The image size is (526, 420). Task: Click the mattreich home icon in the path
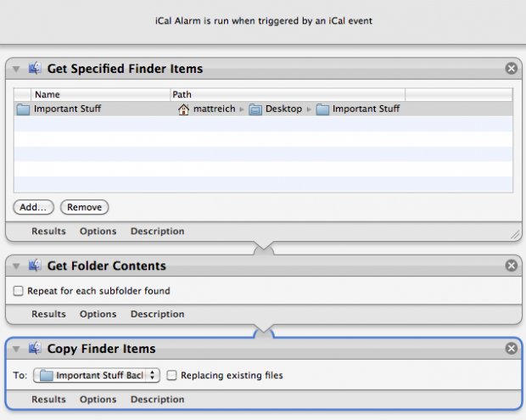click(x=183, y=109)
